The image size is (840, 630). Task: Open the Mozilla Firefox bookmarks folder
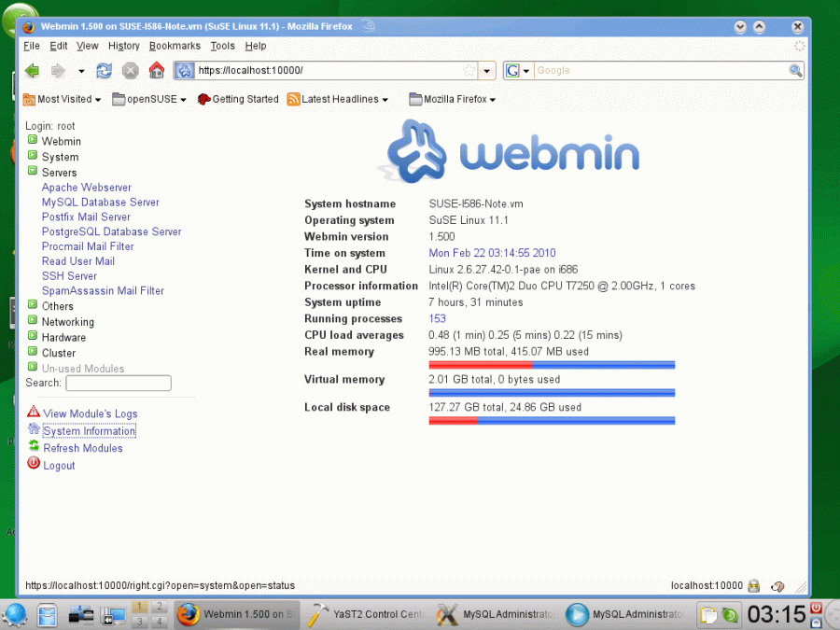click(452, 99)
